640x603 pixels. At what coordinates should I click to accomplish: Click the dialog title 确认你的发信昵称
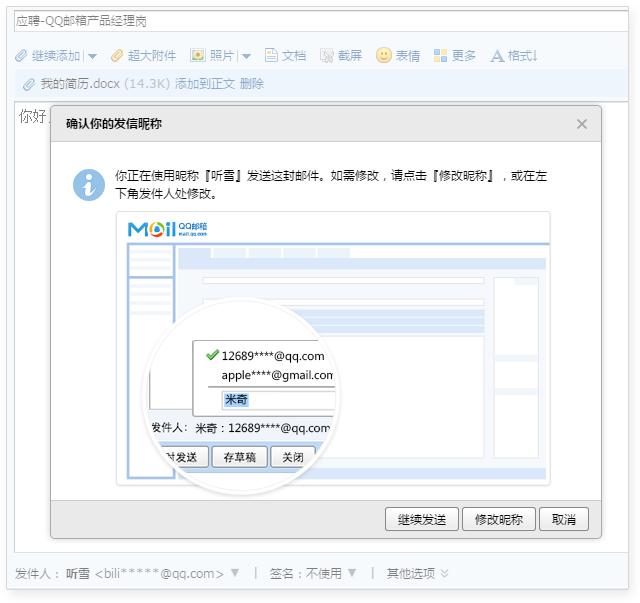point(114,123)
